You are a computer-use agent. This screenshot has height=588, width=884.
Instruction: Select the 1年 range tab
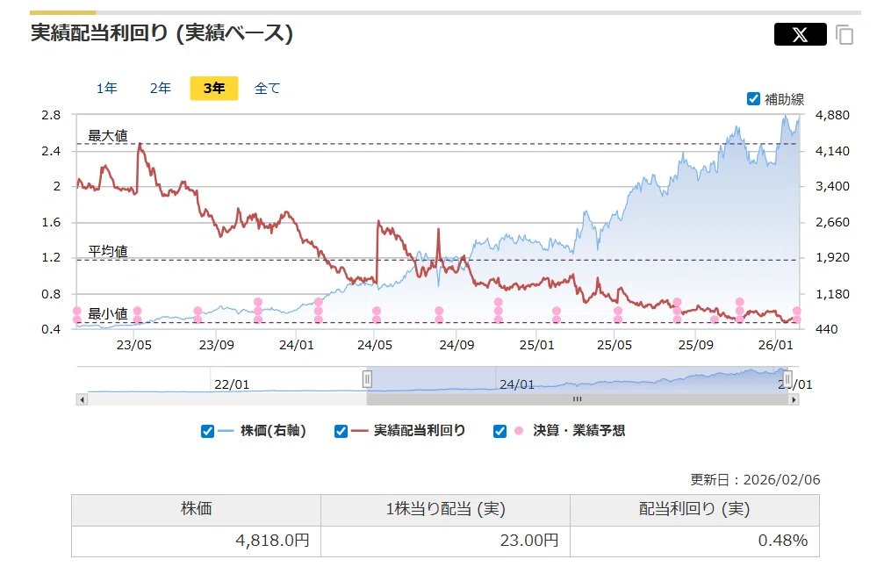click(x=106, y=89)
